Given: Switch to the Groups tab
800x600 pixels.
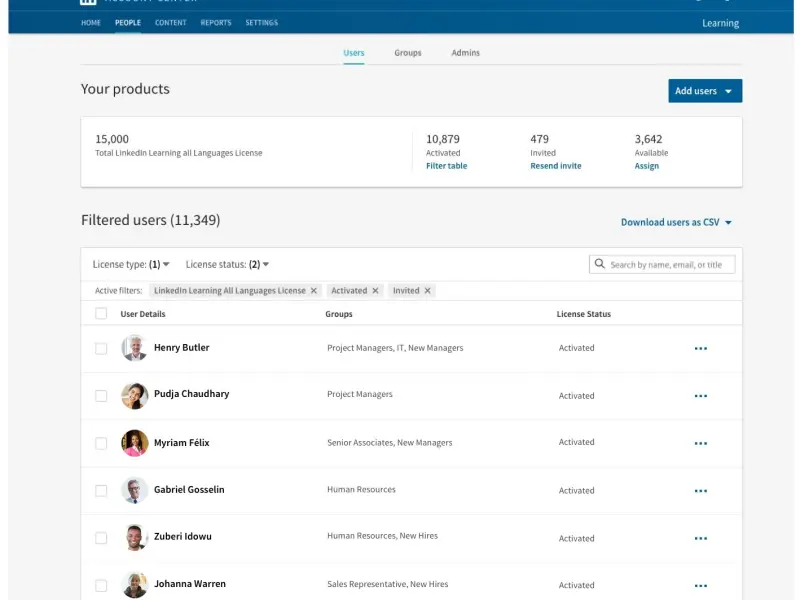Looking at the screenshot, I should tap(407, 53).
